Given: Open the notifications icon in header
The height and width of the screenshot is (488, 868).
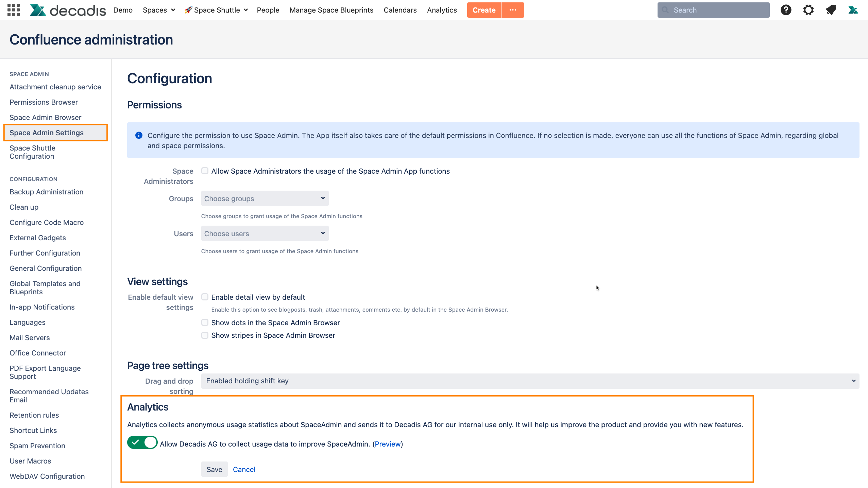Looking at the screenshot, I should (x=831, y=10).
